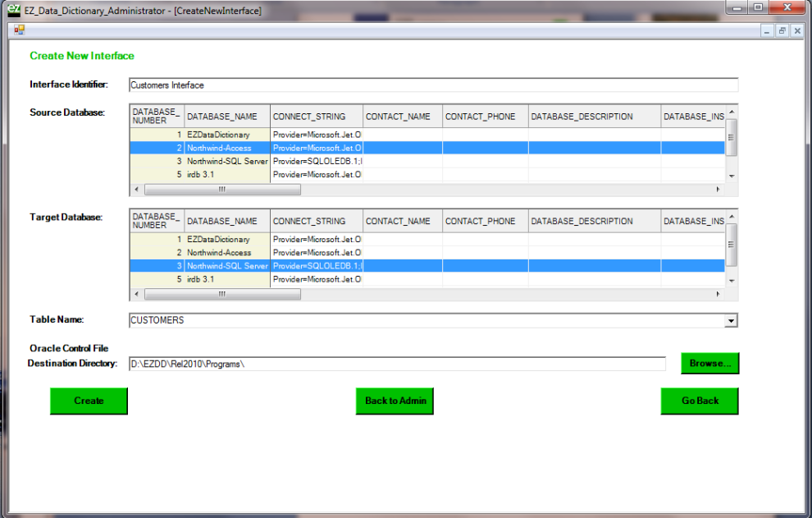Restore the inner CreateNewInterface child window
The image size is (812, 518).
click(x=782, y=30)
